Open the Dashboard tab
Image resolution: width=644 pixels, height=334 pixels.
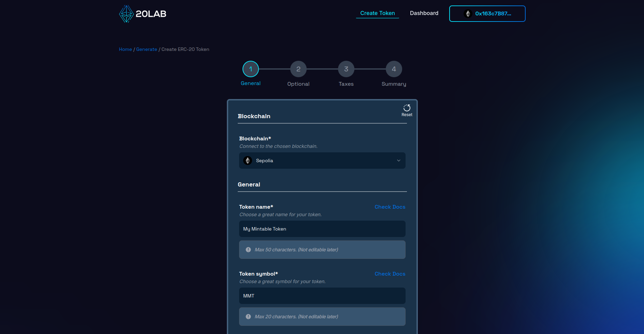(424, 13)
